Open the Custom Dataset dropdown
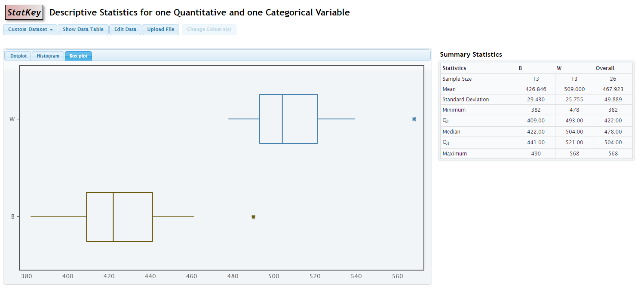The width and height of the screenshot is (644, 292). tap(30, 30)
